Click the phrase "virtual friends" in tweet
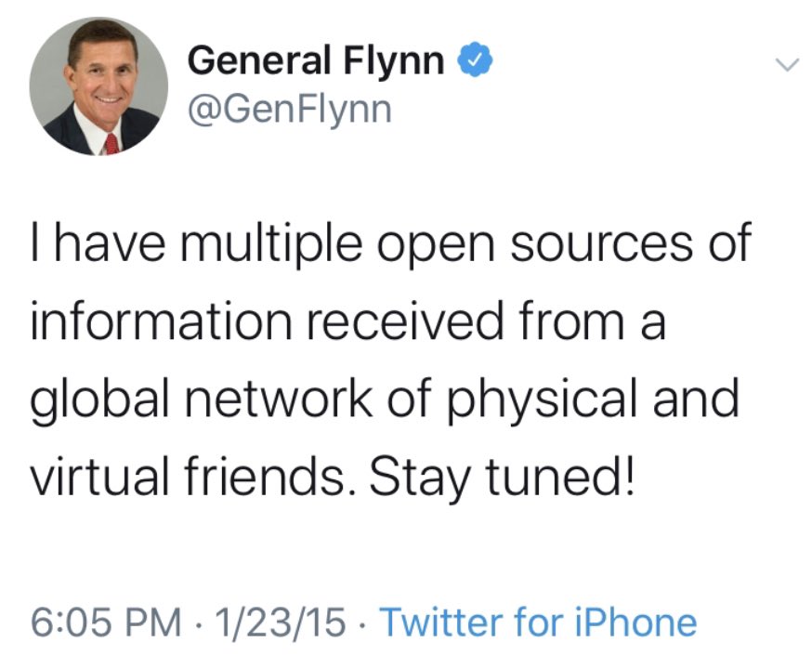 coord(185,478)
